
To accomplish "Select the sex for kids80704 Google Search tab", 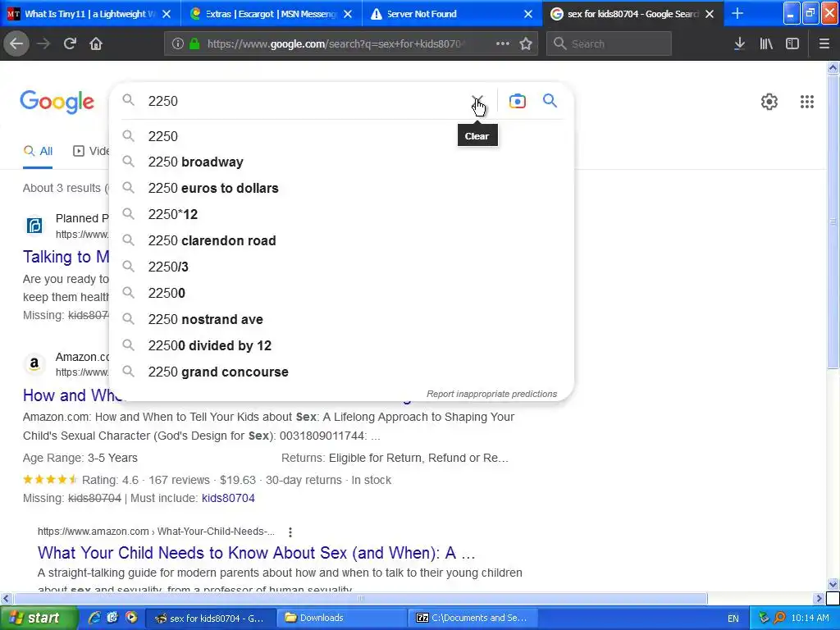I will click(x=633, y=14).
